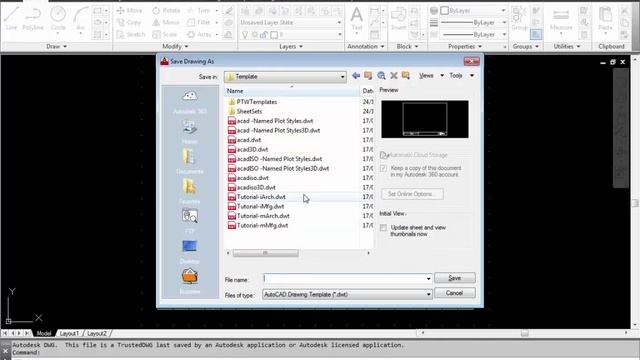Click the template preview thumbnail

(x=425, y=119)
